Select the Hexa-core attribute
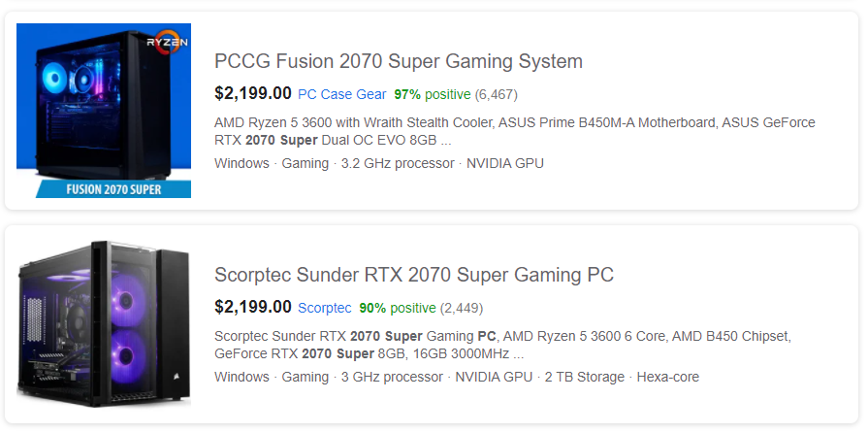The image size is (868, 433). [x=667, y=377]
